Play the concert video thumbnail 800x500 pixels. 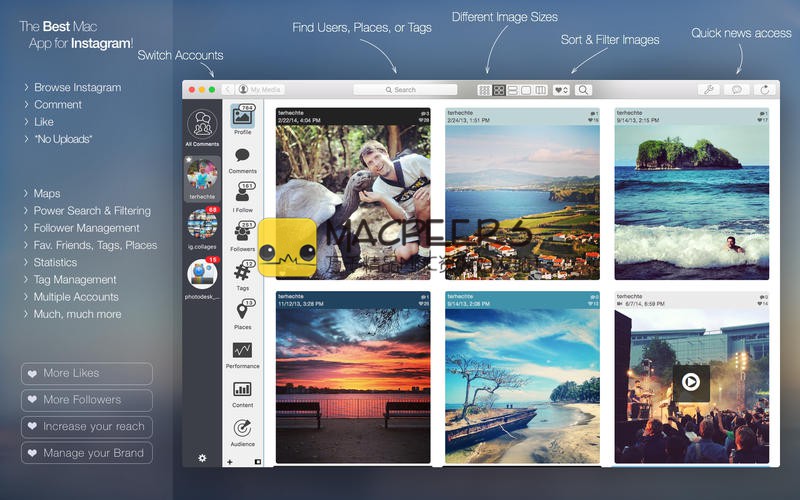690,380
